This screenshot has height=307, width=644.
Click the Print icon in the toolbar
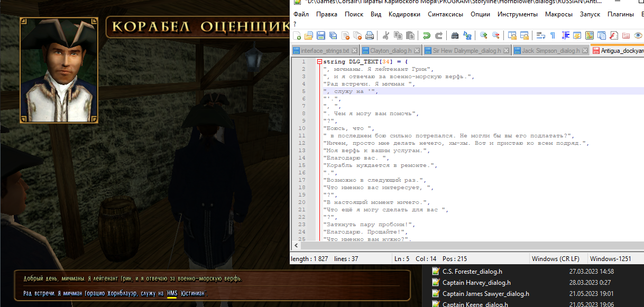370,36
